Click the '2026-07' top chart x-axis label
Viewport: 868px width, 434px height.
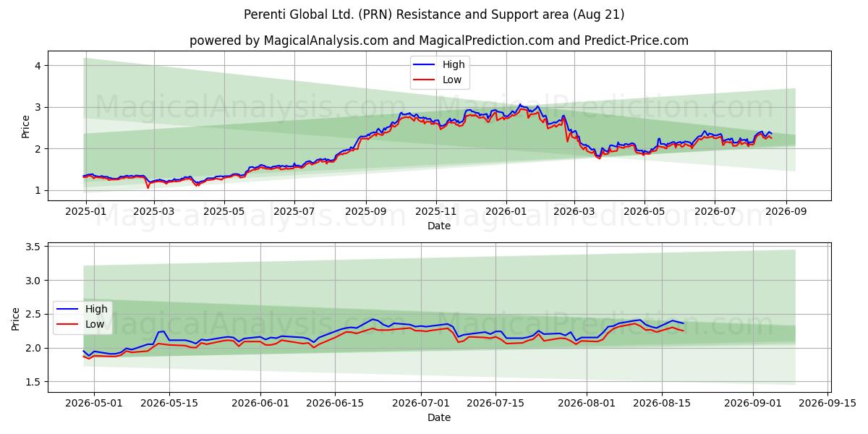tap(715, 212)
